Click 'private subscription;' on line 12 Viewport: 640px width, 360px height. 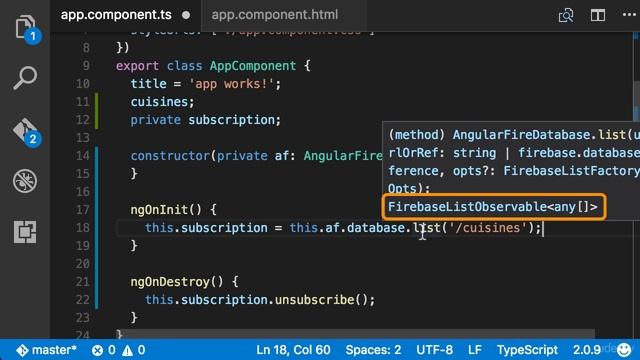click(x=206, y=120)
